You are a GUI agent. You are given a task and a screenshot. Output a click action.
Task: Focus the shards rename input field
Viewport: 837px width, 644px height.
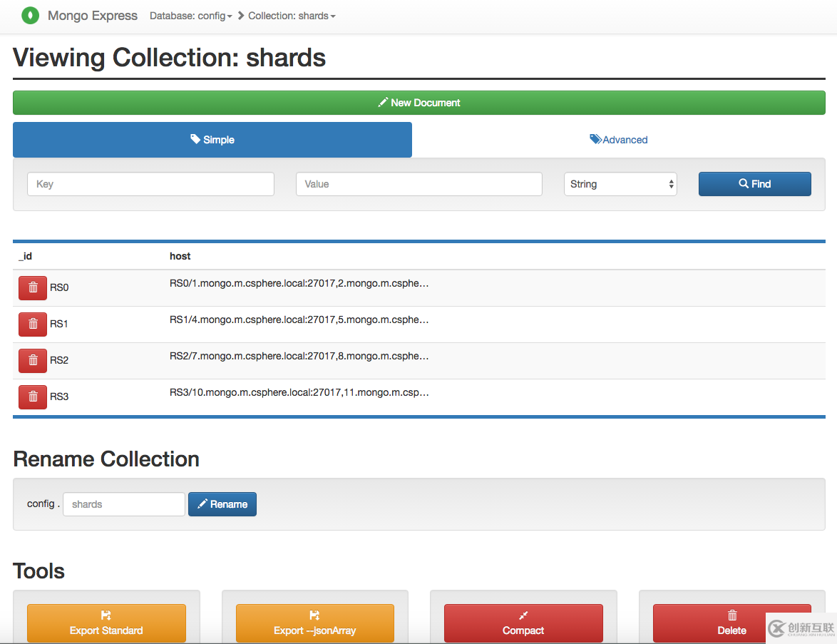click(x=124, y=504)
